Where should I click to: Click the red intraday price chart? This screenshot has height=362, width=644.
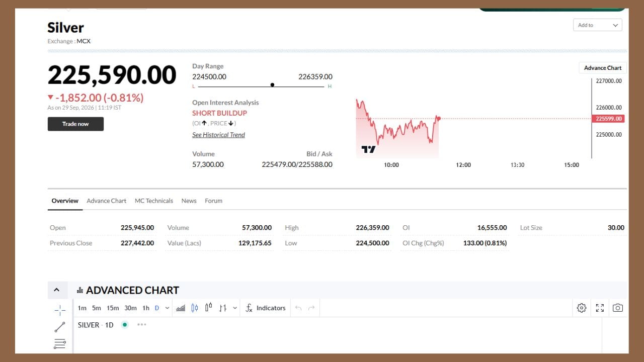pyautogui.click(x=397, y=128)
